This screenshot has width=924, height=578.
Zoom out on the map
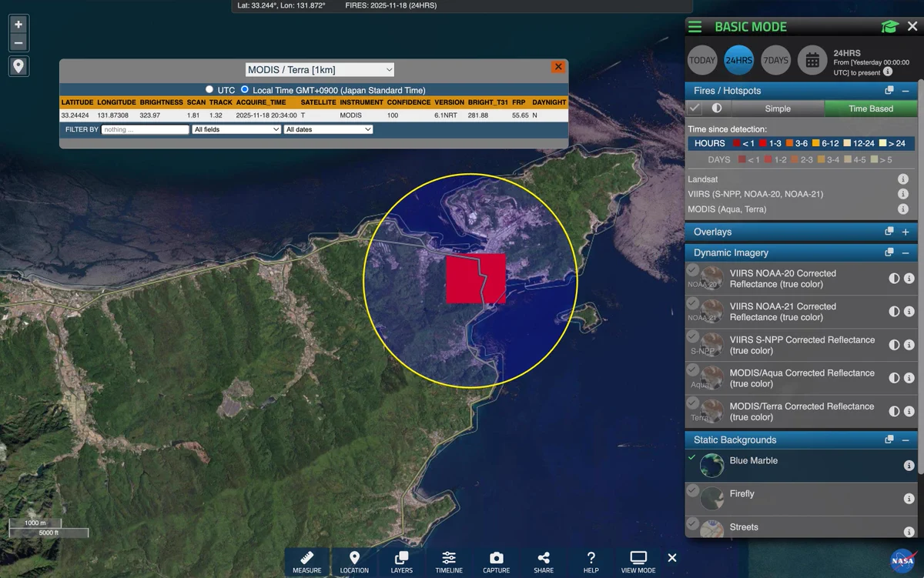coord(18,43)
